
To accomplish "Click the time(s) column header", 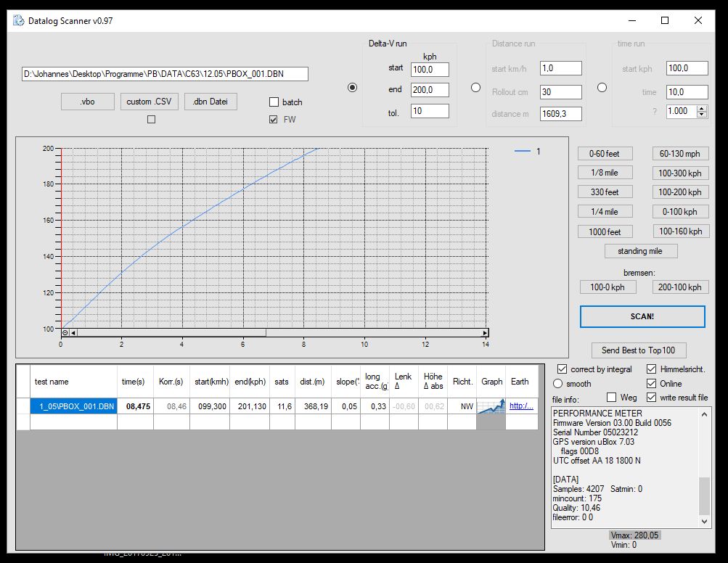I will [x=134, y=382].
